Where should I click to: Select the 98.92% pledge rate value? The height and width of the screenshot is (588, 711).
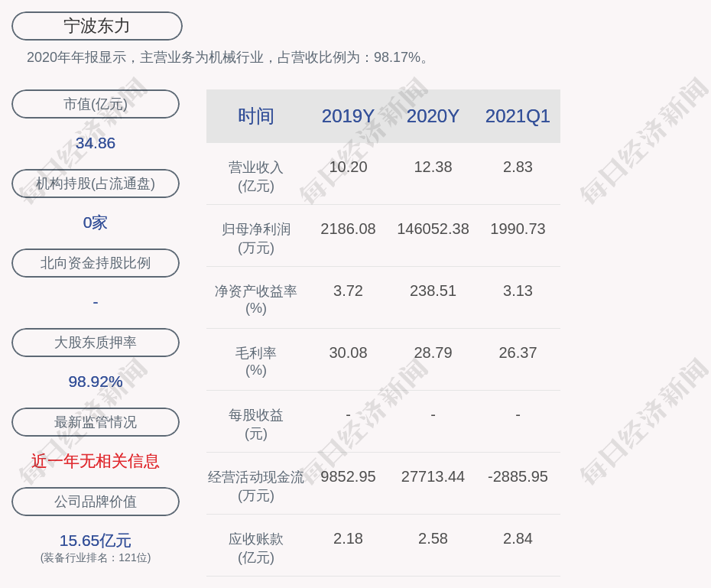click(x=96, y=382)
